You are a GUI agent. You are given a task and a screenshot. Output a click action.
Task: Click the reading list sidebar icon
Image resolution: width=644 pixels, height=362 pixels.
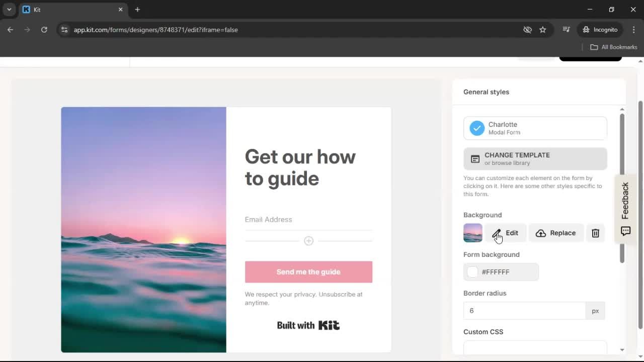566,30
